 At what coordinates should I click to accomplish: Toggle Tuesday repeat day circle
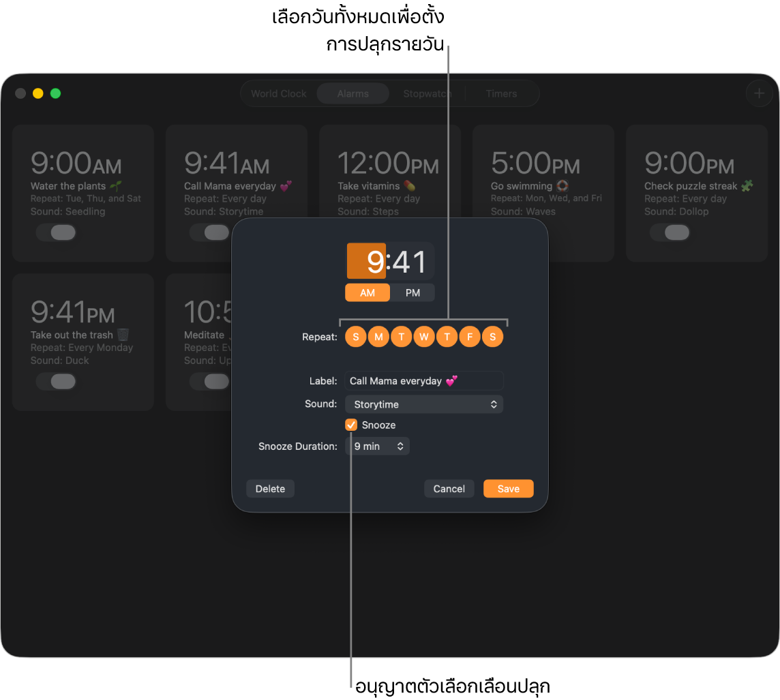402,337
